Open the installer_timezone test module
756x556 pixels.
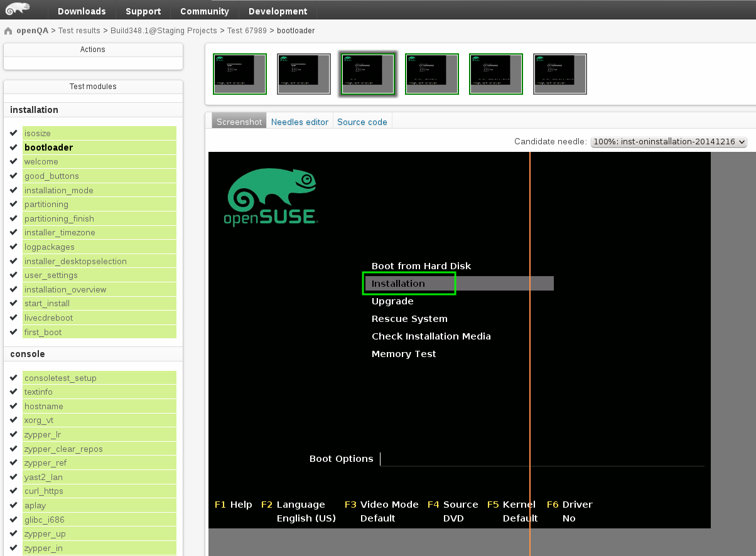(99, 232)
